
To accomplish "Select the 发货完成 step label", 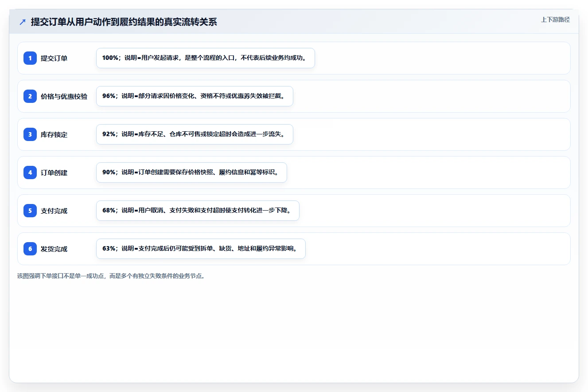I will pos(54,249).
